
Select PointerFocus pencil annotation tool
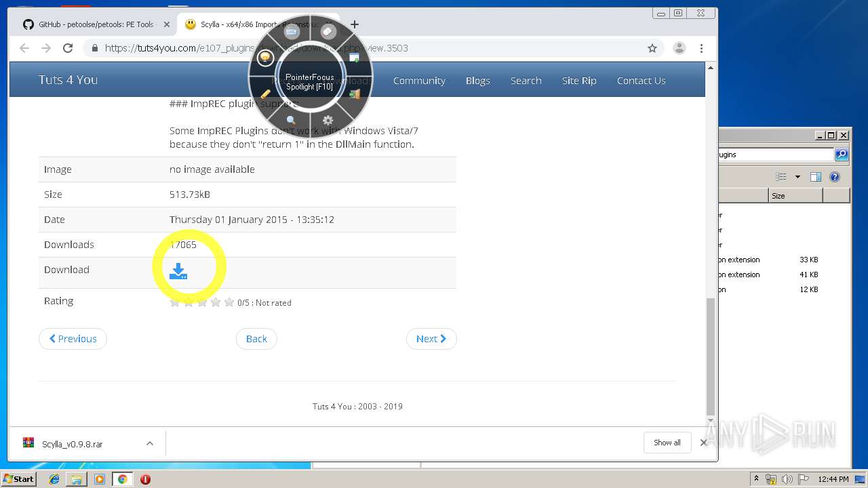265,94
